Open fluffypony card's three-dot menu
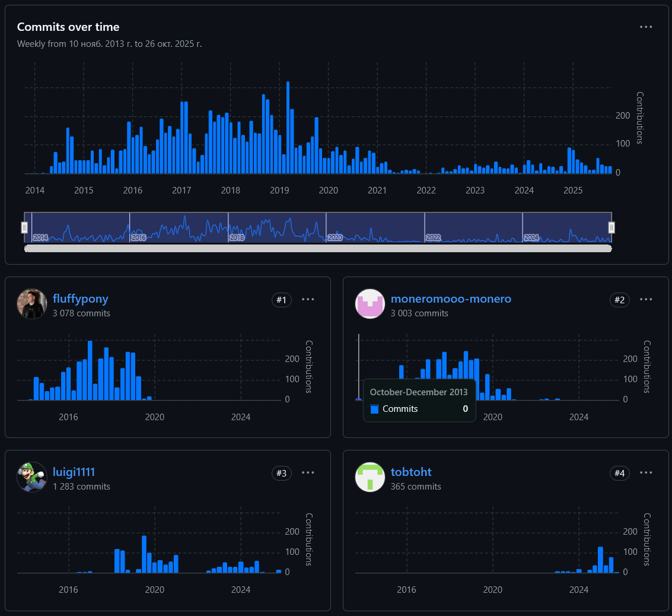Image resolution: width=672 pixels, height=616 pixels. coord(308,299)
